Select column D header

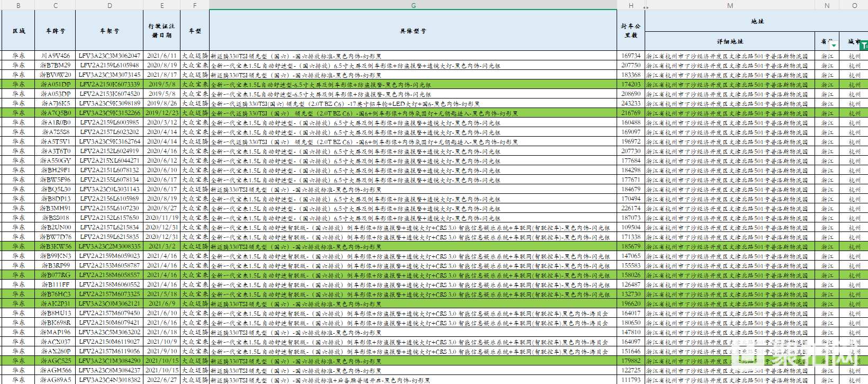pos(109,5)
